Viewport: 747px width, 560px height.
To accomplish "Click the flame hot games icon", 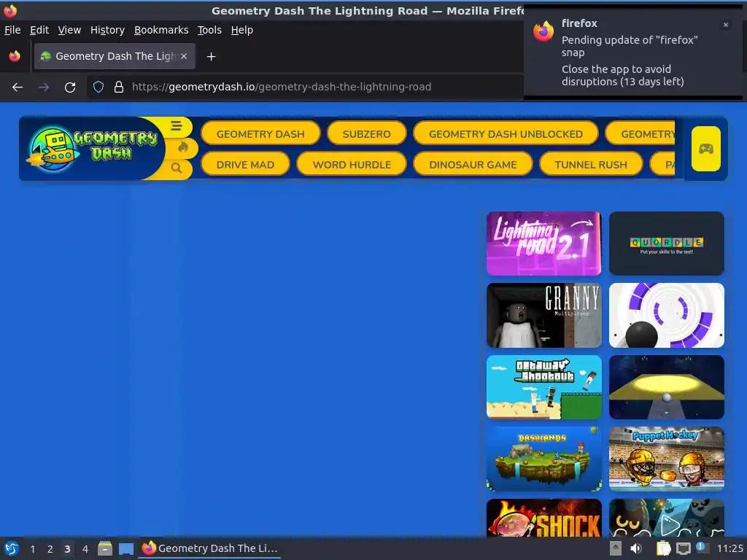I will pyautogui.click(x=182, y=147).
